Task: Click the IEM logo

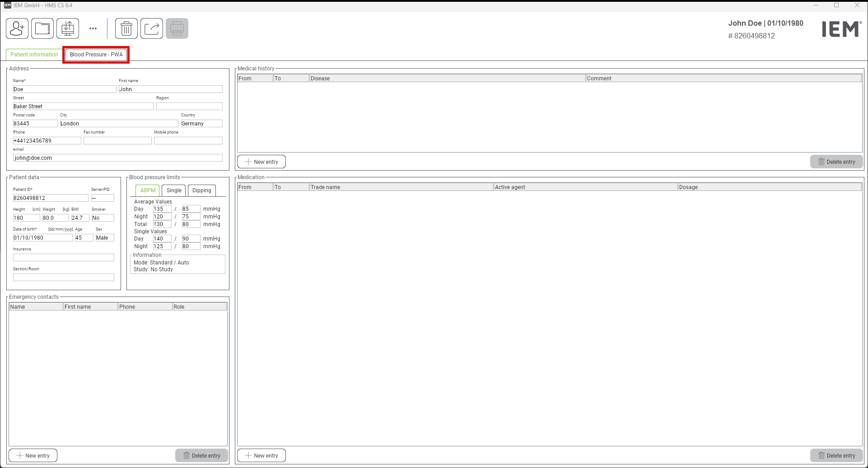Action: 841,29
